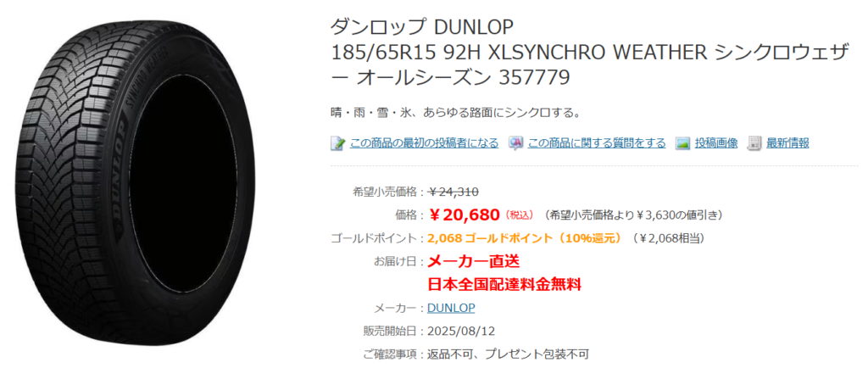
Task: Click the red ¥20,680 price
Action: 464,215
